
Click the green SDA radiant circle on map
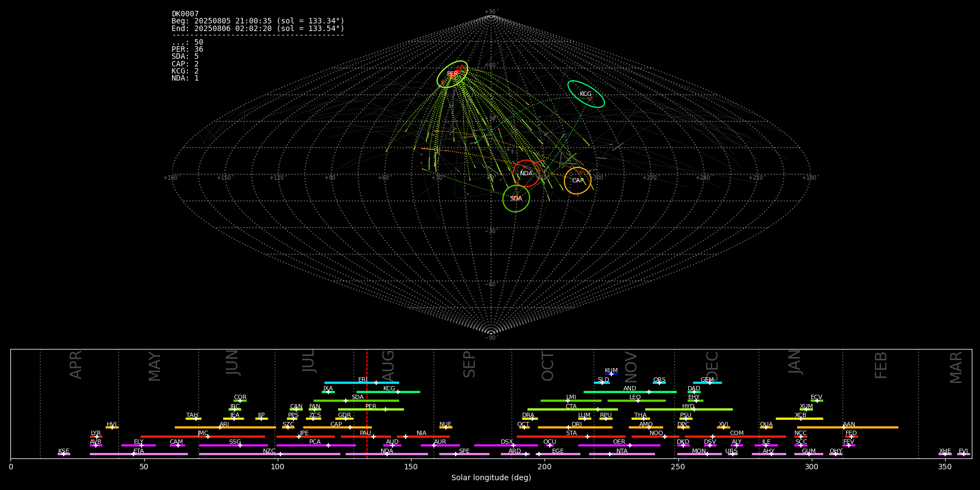pyautogui.click(x=516, y=199)
